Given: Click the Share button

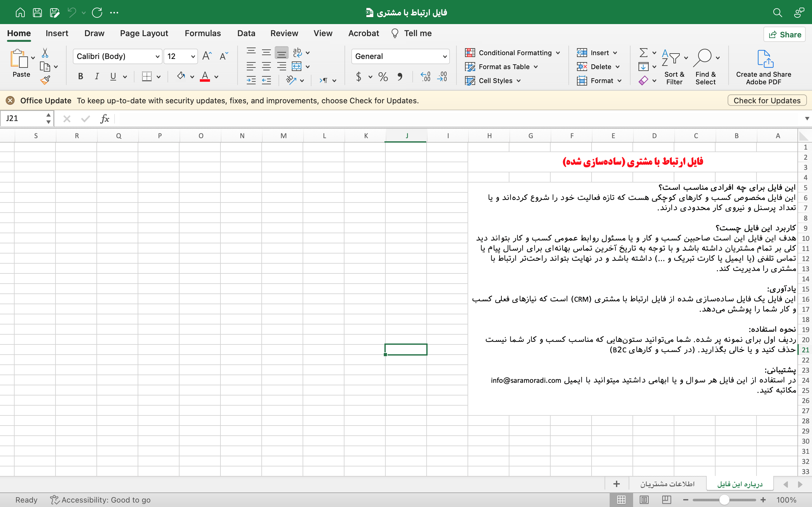Looking at the screenshot, I should pos(784,35).
